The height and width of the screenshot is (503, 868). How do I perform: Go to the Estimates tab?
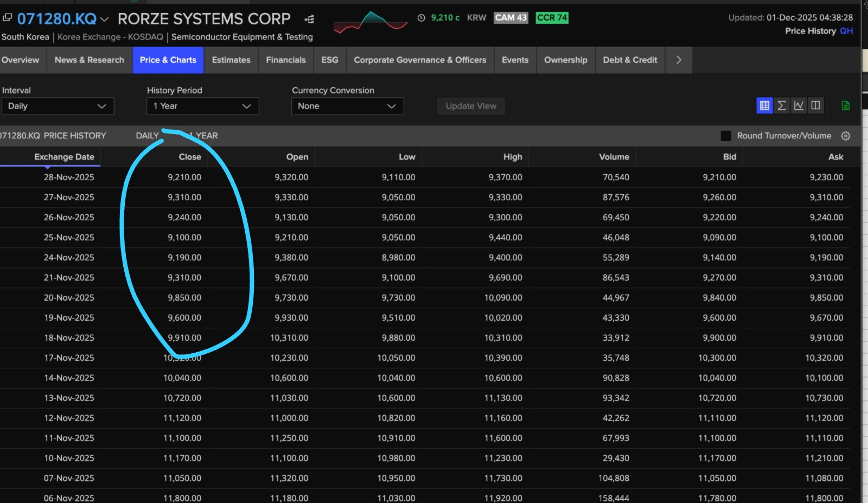pos(231,60)
